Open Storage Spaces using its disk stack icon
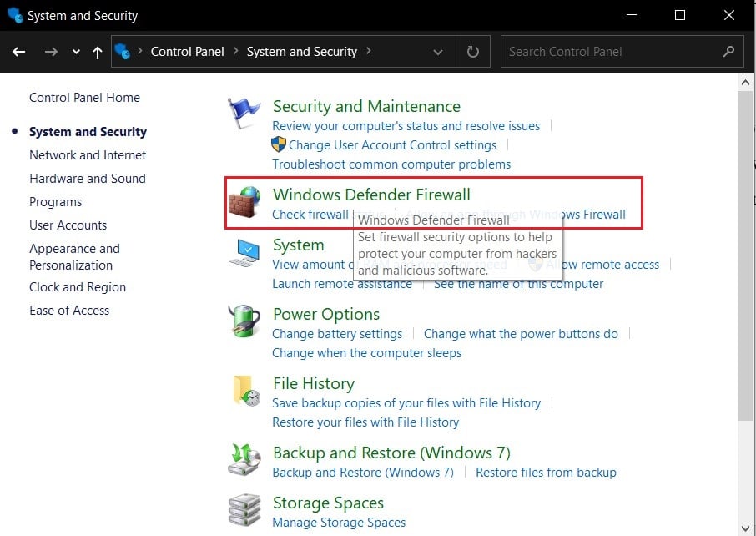Image resolution: width=756 pixels, height=536 pixels. 243,507
